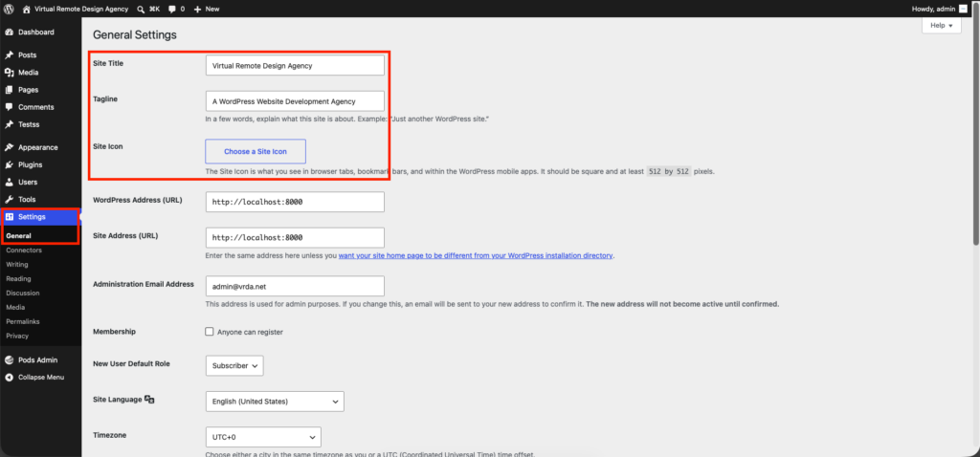Viewport: 980px width, 457px height.
Task: Click the Dashboard gauge icon
Action: tap(10, 32)
